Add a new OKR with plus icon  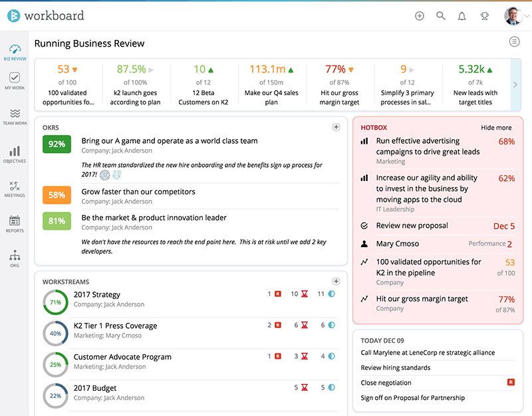(336, 127)
